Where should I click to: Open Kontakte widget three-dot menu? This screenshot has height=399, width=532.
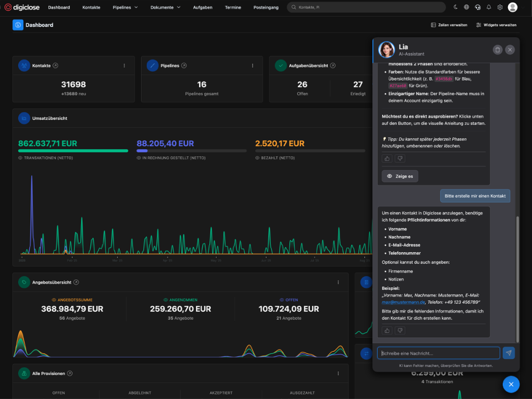click(124, 65)
